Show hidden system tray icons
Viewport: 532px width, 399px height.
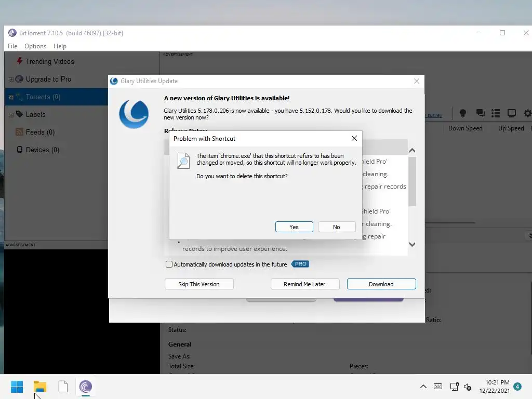coord(423,387)
